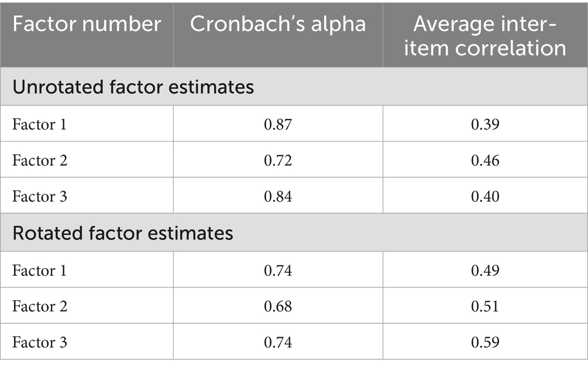Select the inter-item correlation value 0.59

point(485,342)
